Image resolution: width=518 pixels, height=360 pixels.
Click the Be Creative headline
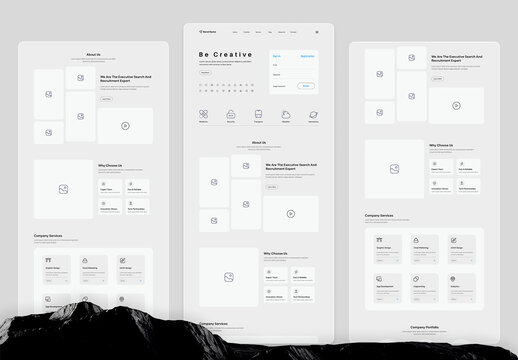click(225, 54)
